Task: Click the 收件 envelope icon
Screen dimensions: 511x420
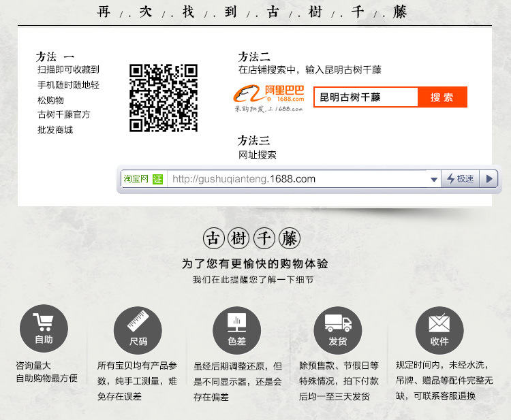Action: tap(439, 330)
